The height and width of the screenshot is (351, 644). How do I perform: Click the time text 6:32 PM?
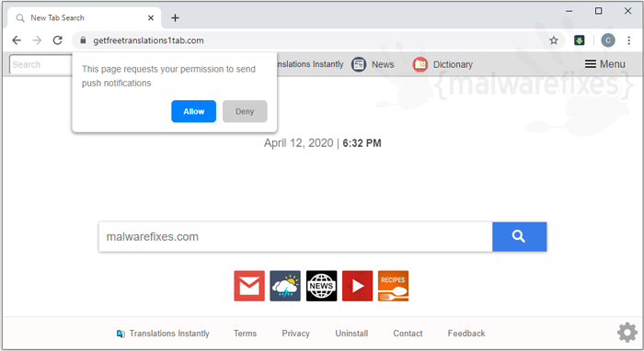click(x=362, y=143)
